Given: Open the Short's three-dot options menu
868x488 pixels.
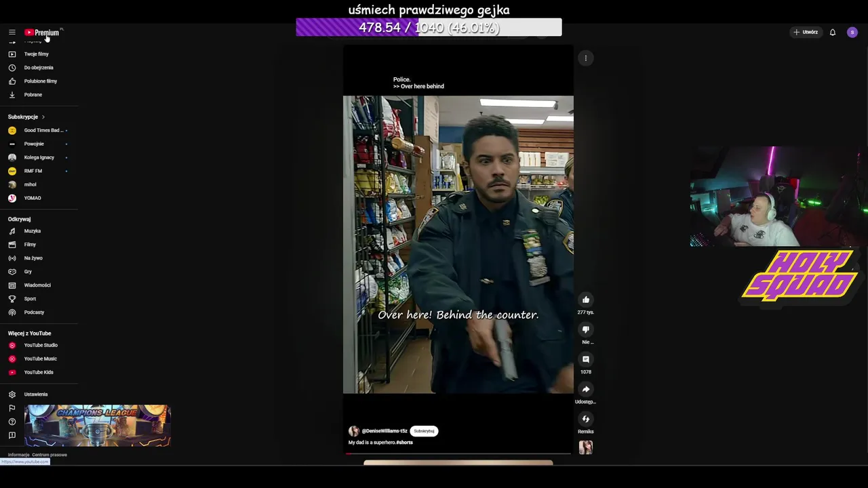Looking at the screenshot, I should click(x=586, y=58).
